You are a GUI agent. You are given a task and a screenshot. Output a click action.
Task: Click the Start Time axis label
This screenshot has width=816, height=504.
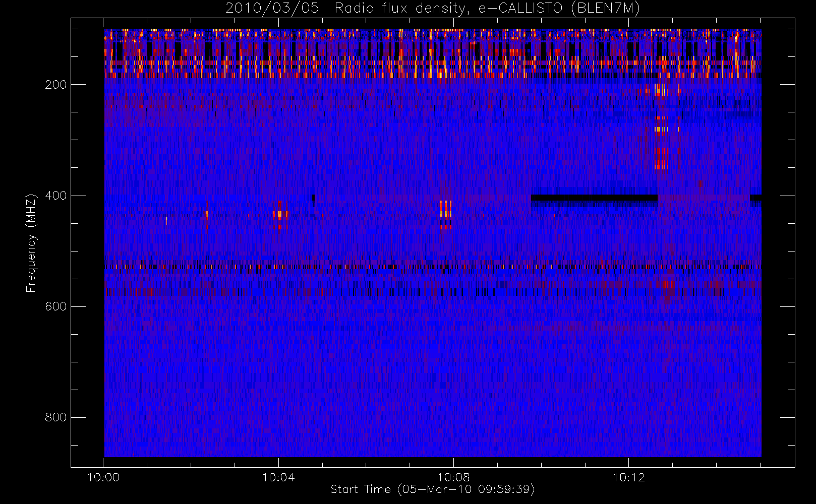tap(432, 489)
